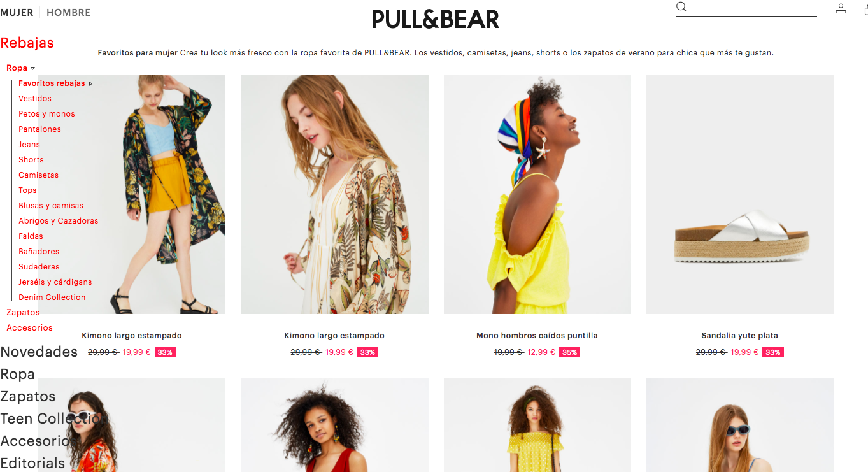Click the PULL&BEAR logo
Screen dimensions: 868x472
(435, 19)
